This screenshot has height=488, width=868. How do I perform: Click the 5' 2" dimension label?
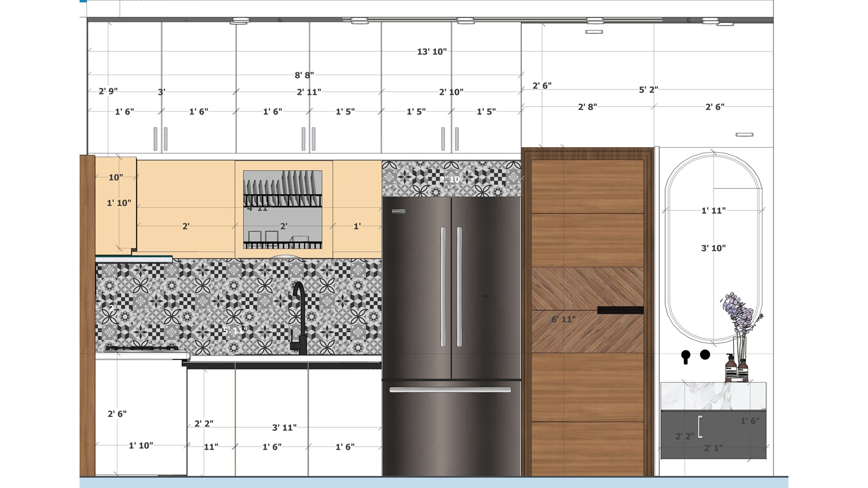pos(648,90)
